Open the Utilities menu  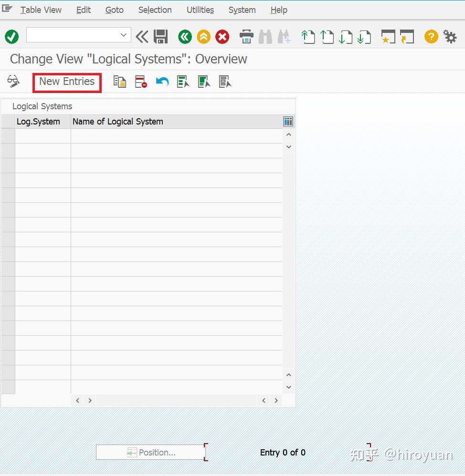201,10
